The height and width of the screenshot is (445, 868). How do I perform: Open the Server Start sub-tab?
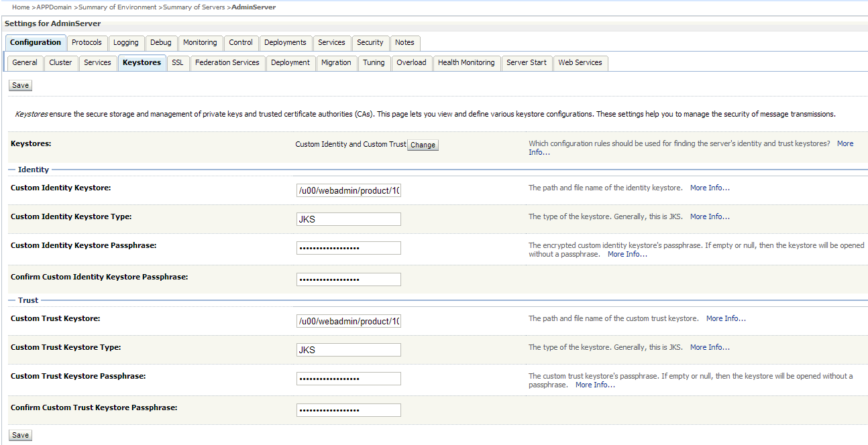pyautogui.click(x=527, y=62)
